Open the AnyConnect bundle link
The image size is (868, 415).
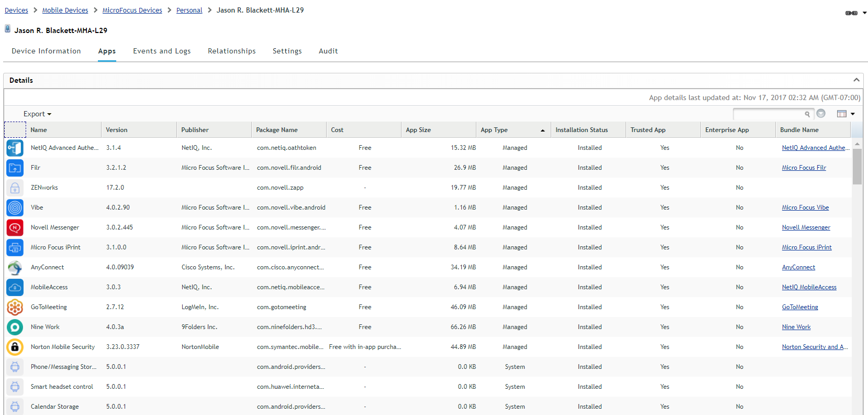point(798,267)
